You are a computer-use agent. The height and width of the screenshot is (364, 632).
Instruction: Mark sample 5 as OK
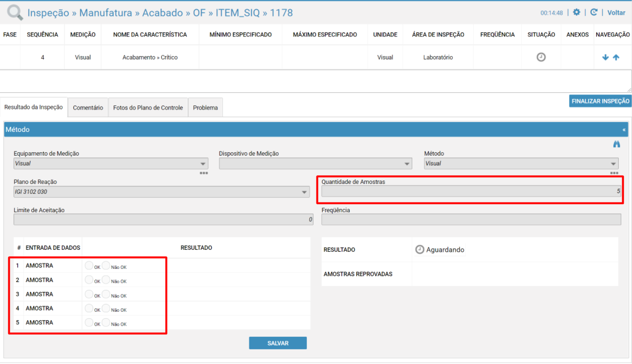coord(89,322)
